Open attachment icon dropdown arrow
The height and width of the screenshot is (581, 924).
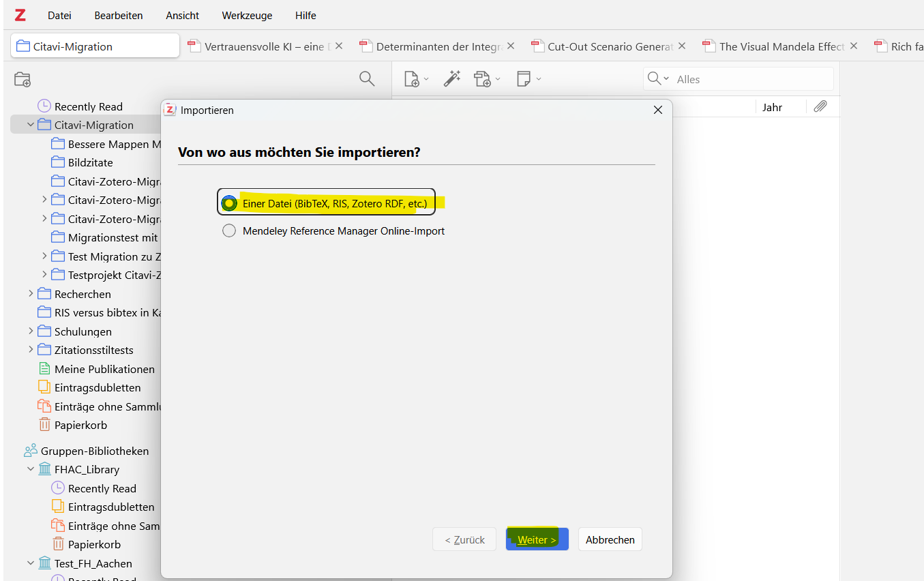coord(498,79)
